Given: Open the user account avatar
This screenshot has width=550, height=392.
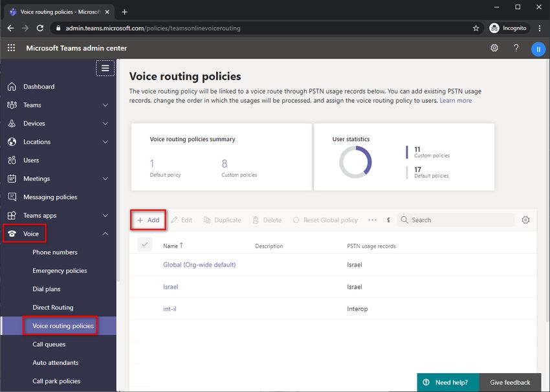Looking at the screenshot, I should pos(538,49).
